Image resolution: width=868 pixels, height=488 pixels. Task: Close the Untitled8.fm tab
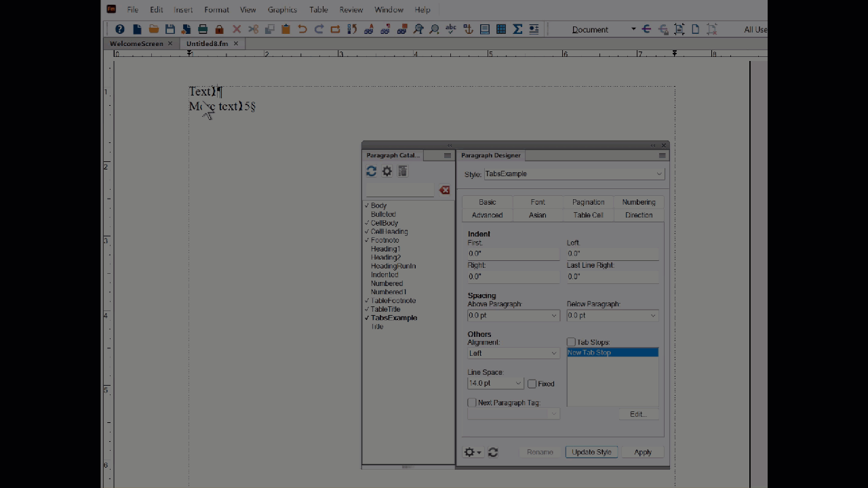(236, 43)
